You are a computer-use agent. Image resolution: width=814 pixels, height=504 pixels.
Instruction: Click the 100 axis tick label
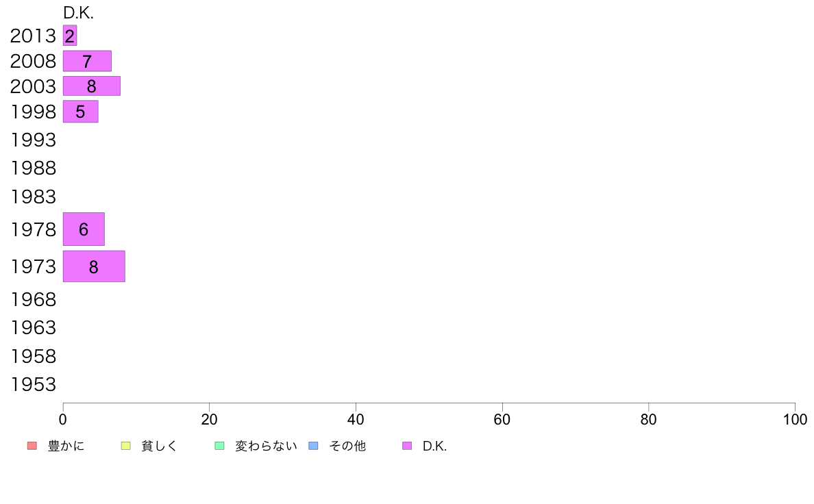pos(795,419)
